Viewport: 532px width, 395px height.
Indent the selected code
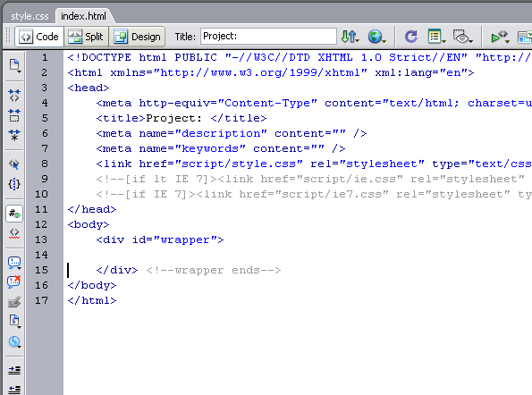tap(14, 370)
